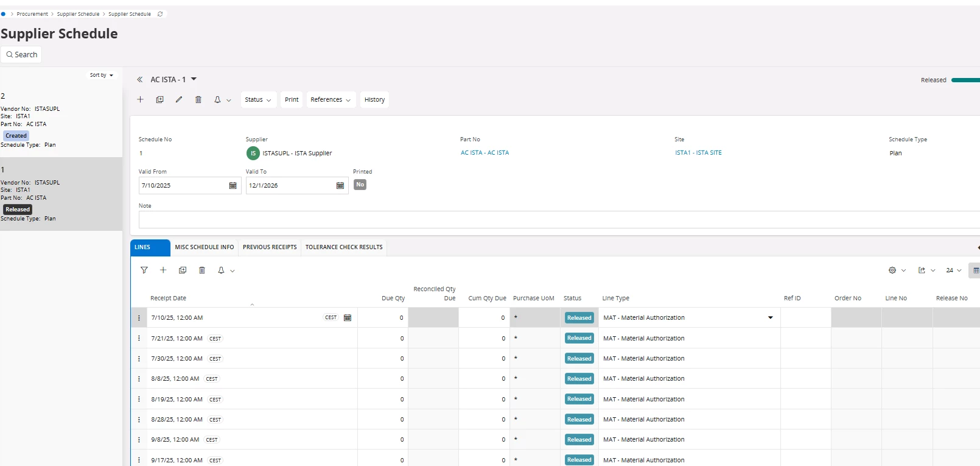
Task: Collapse the record list with double chevron
Action: (139, 79)
